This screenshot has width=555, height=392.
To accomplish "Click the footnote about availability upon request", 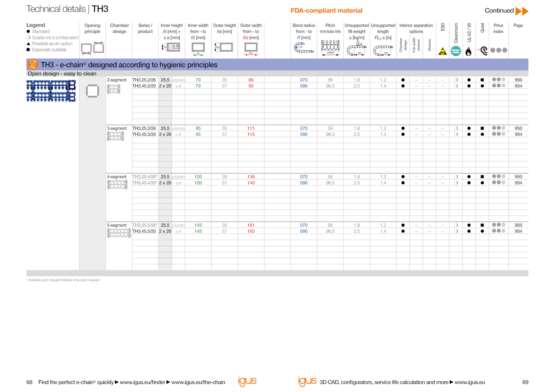I will click(x=63, y=280).
